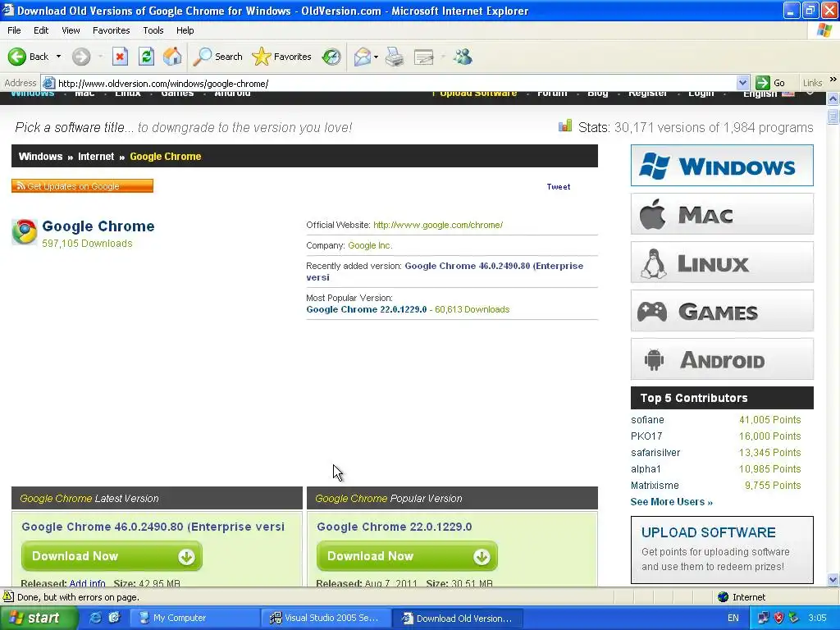Click into the Address bar URL field

394,84
